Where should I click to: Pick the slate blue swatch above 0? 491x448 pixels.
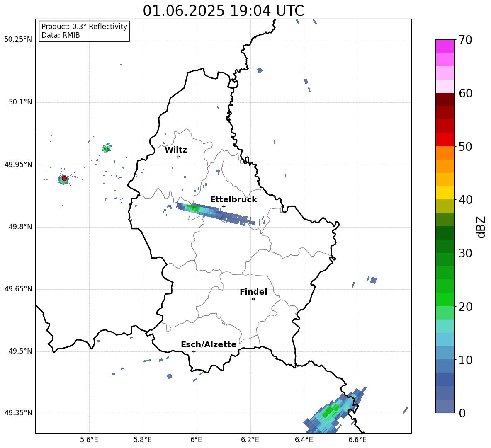(445, 406)
